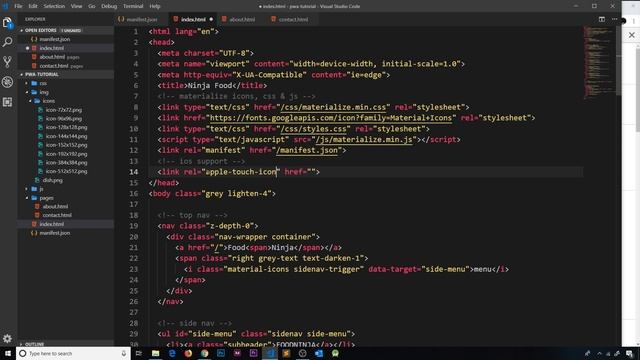This screenshot has height=360, width=640.
Task: Open the Selection menu
Action: tap(54, 6)
